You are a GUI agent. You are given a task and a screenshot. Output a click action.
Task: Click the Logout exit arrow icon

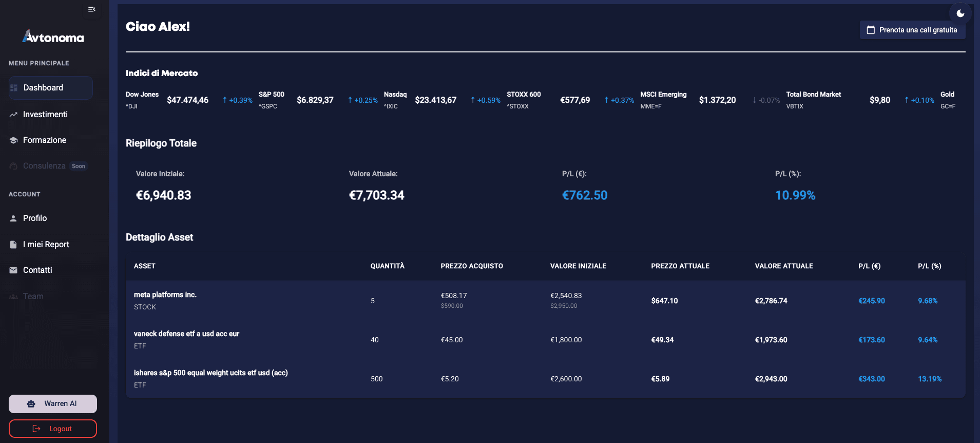[36, 429]
